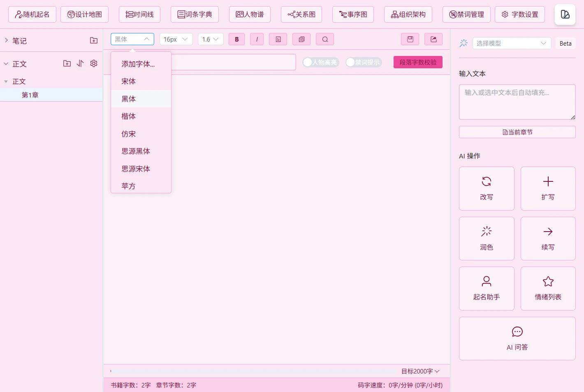The image size is (584, 392).
Task: Click the chapter title input field
Action: (233, 62)
